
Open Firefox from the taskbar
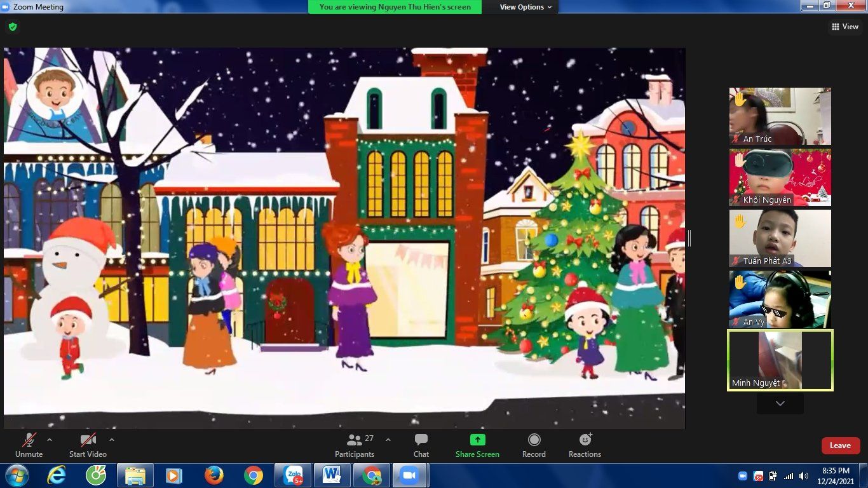214,475
